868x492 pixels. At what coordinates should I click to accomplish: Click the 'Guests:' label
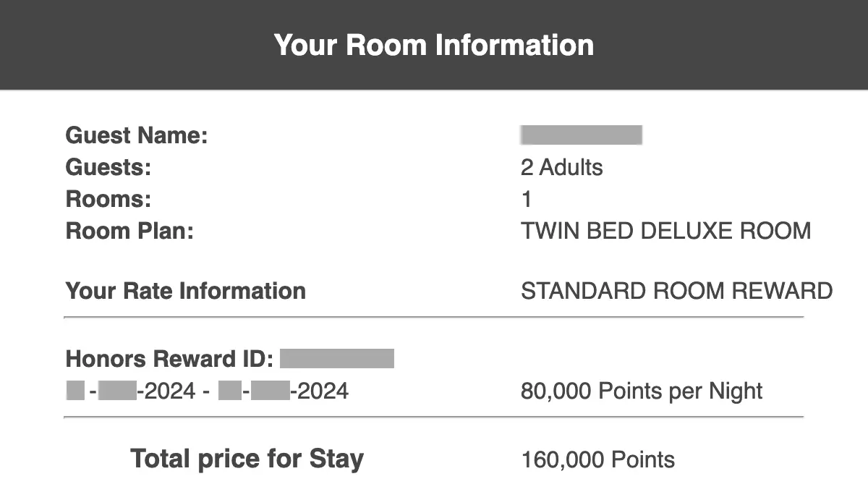point(109,167)
